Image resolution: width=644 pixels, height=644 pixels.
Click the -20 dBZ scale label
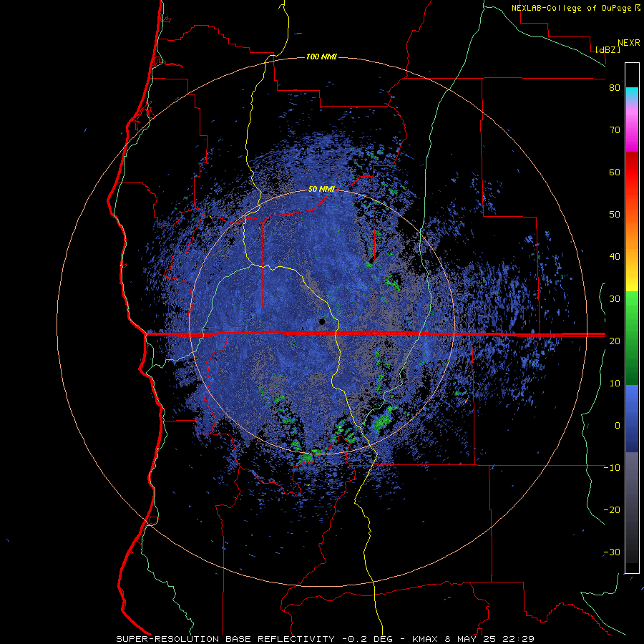(612, 510)
